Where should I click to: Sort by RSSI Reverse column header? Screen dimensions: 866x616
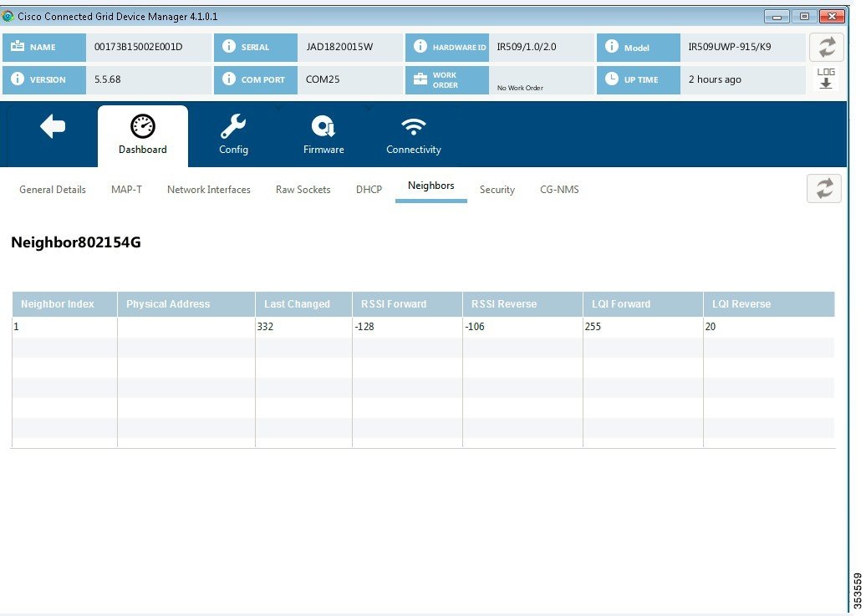click(523, 304)
